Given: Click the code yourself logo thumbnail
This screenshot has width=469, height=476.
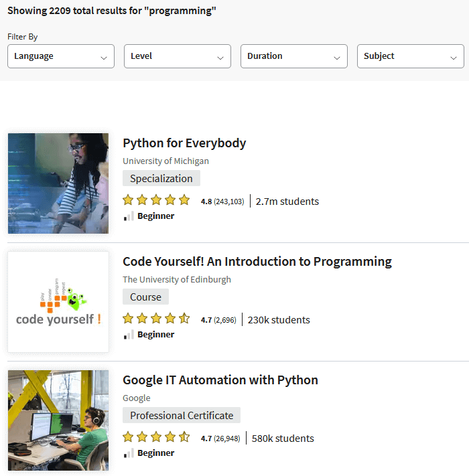Looking at the screenshot, I should [x=58, y=302].
